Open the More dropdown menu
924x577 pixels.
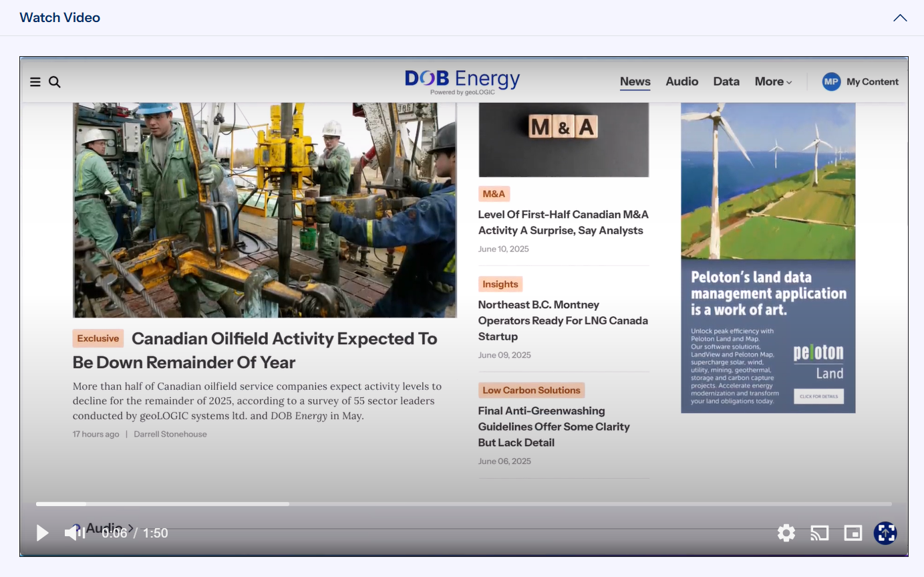click(x=773, y=82)
